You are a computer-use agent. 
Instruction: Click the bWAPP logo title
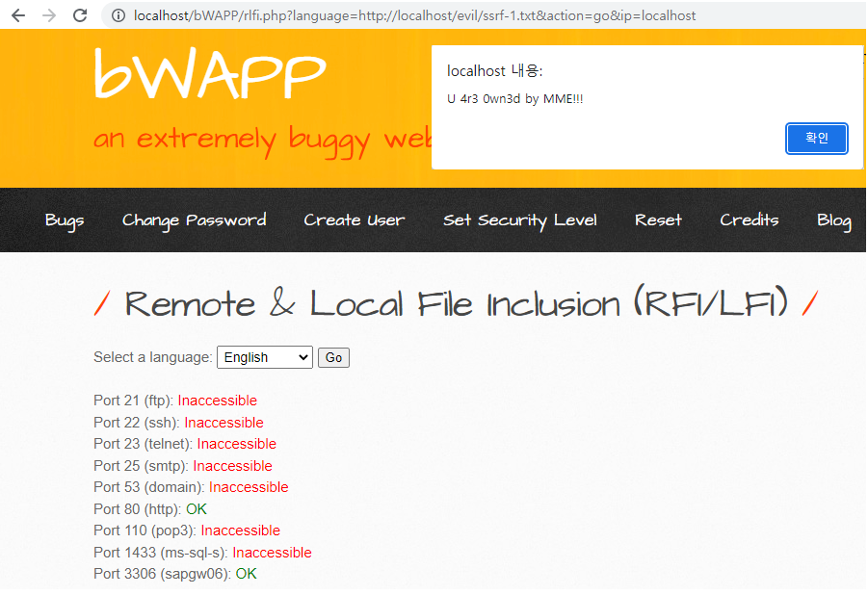click(210, 73)
